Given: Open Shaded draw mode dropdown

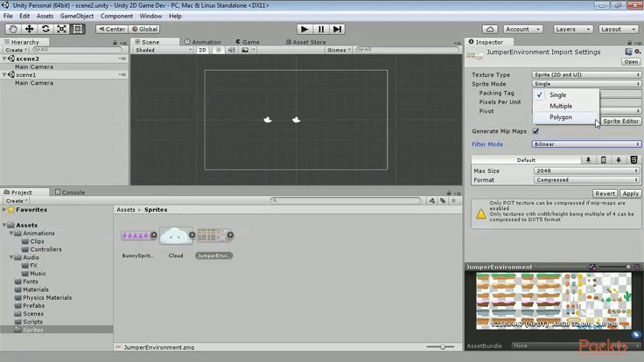Looking at the screenshot, I should tap(164, 50).
